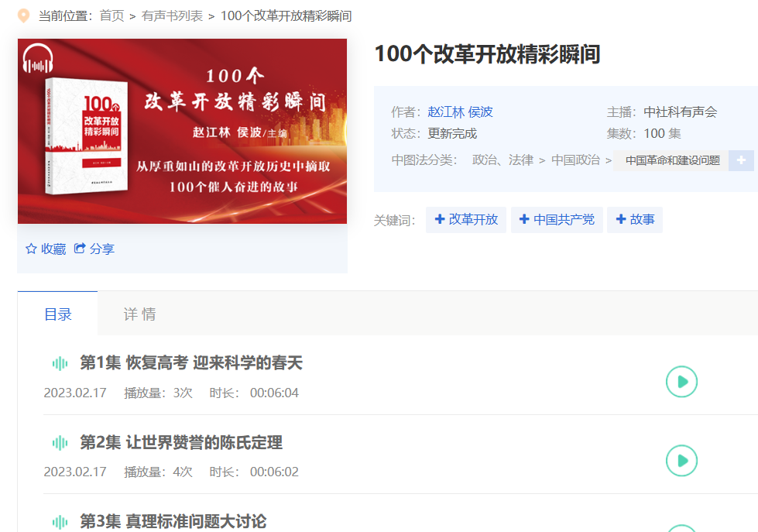Go to 首页 in the breadcrumb
Viewport: 758px width, 532px height.
(x=111, y=16)
